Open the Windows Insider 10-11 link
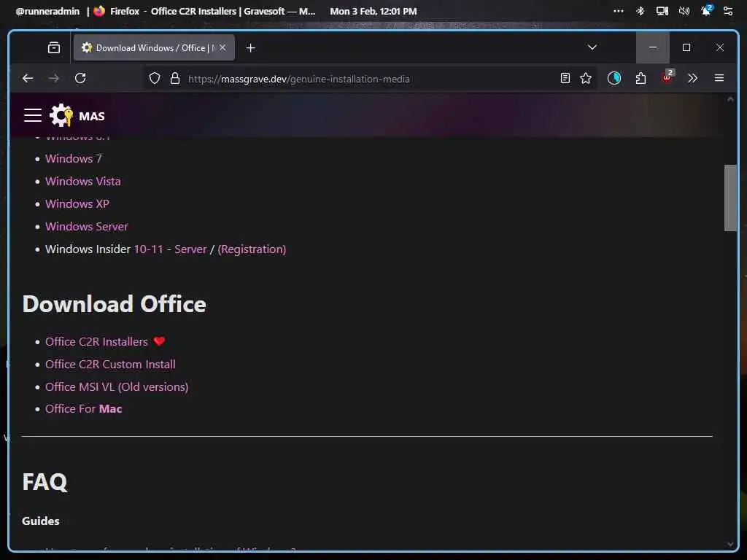747x560 pixels. 148,249
